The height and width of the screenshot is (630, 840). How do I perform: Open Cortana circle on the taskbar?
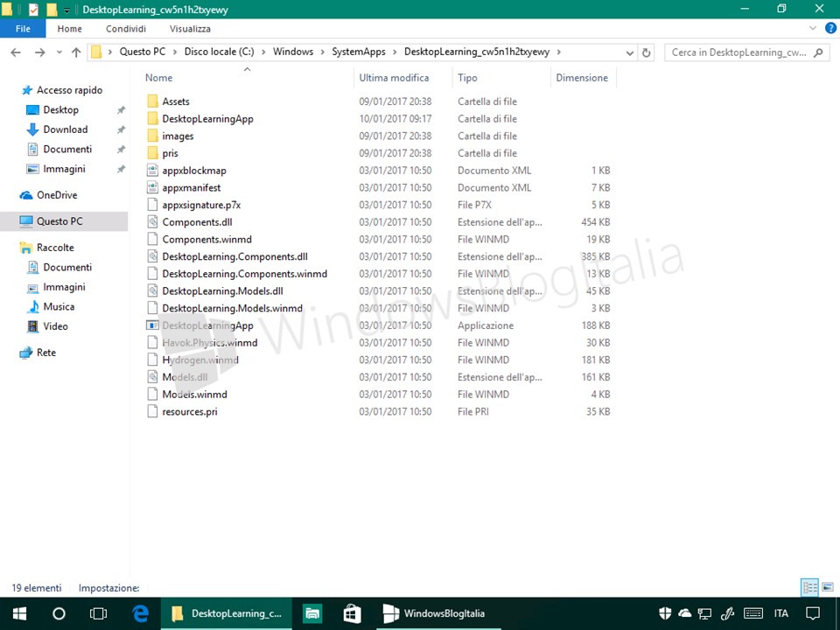59,613
